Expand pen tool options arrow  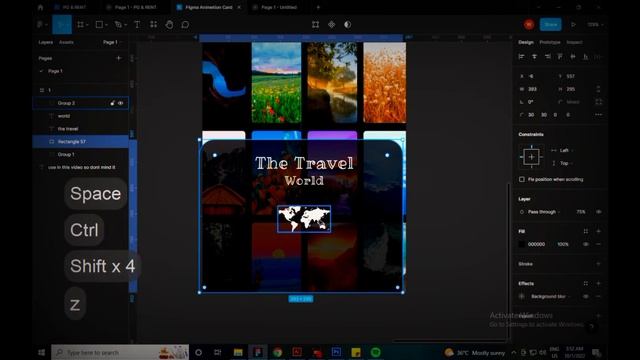tap(125, 25)
